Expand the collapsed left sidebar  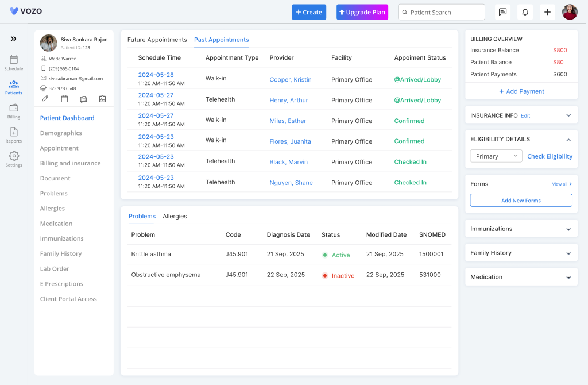pos(14,39)
